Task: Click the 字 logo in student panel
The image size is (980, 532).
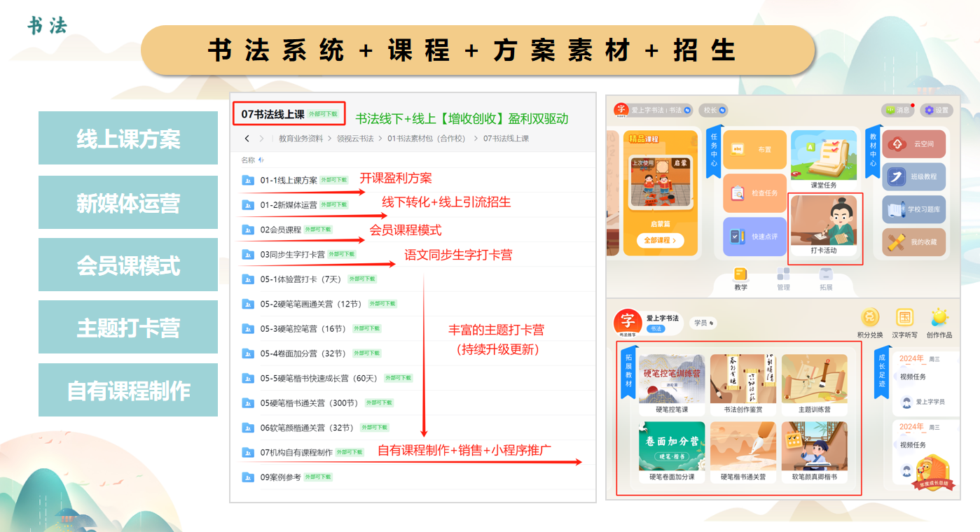Action: (628, 322)
